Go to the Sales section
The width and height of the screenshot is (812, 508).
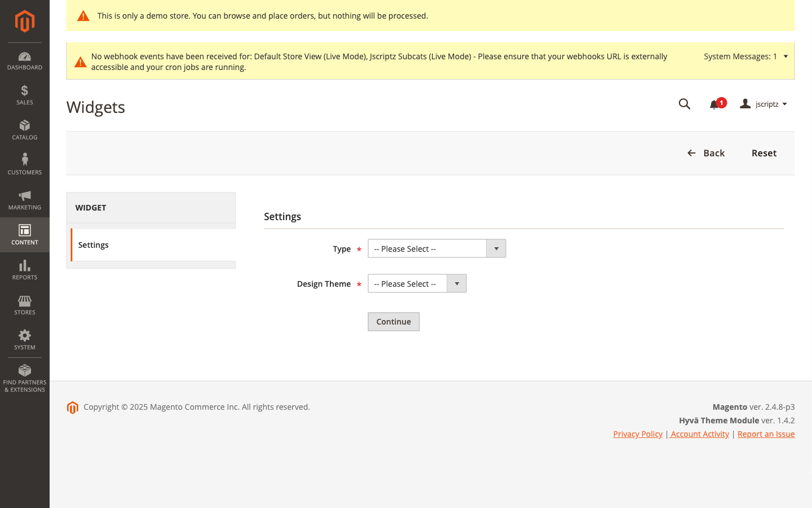24,95
